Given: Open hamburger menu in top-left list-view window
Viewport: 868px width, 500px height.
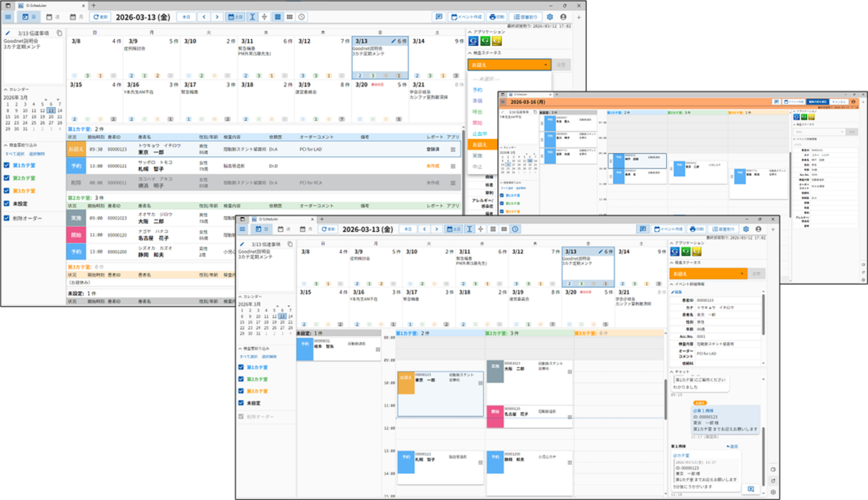Looking at the screenshot, I should tap(8, 17).
